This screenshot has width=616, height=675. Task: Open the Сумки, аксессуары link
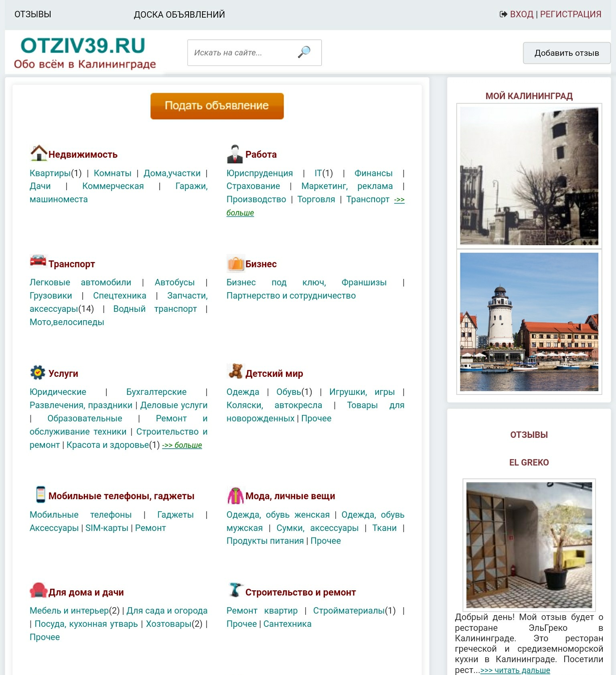[x=318, y=528]
